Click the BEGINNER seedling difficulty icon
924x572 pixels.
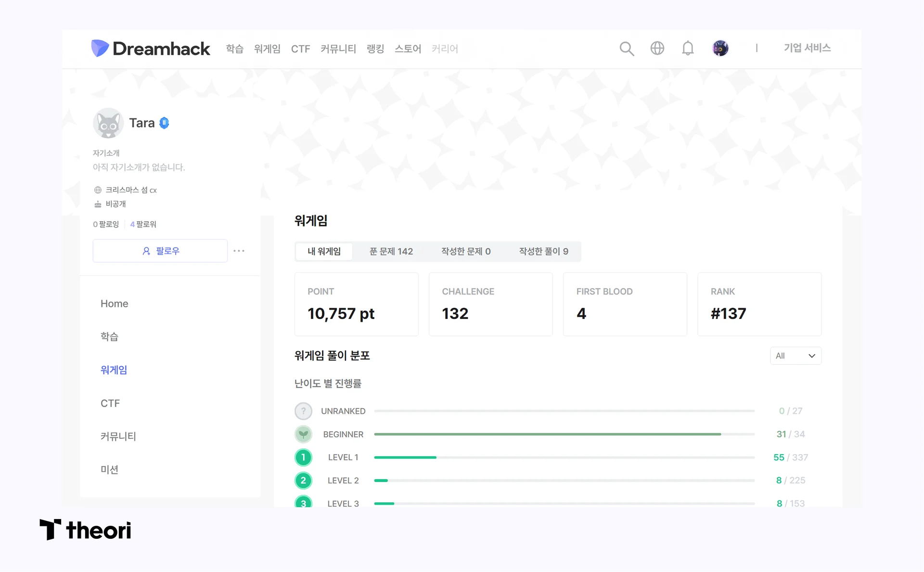303,434
